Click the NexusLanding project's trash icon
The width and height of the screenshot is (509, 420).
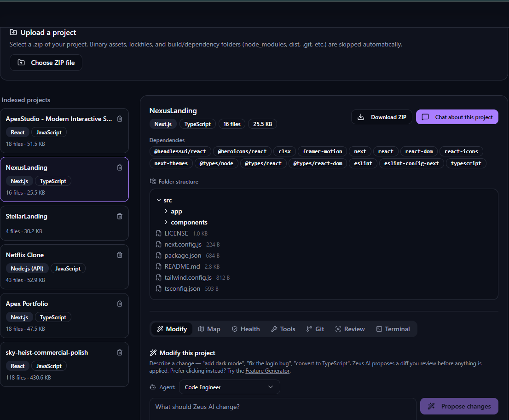[120, 167]
